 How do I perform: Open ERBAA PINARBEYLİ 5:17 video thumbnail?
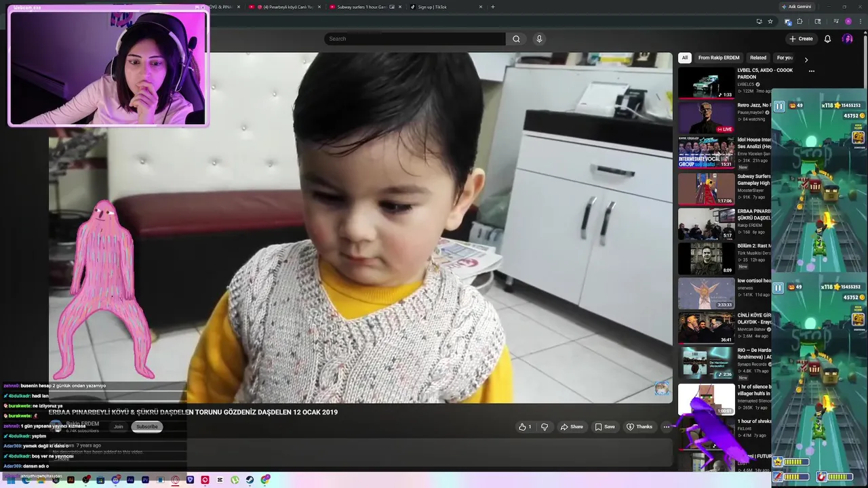[707, 224]
